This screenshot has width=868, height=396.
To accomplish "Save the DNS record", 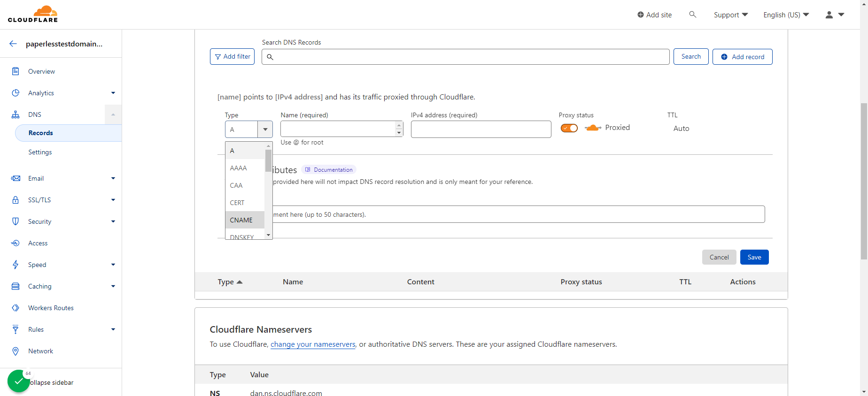I will (754, 257).
